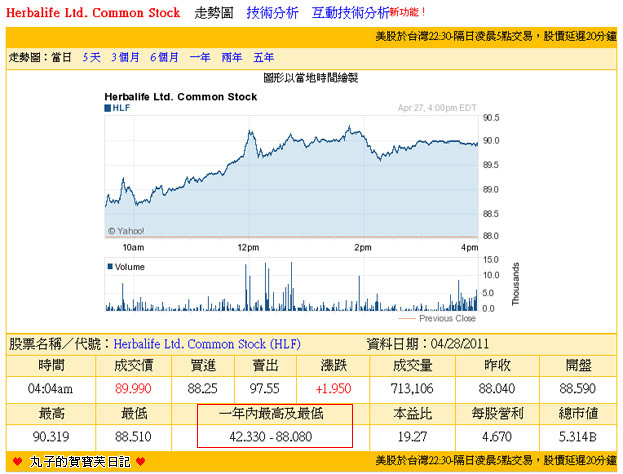Select the 買進 value 88.25
Viewport: 623px width, 474px height.
[x=203, y=388]
